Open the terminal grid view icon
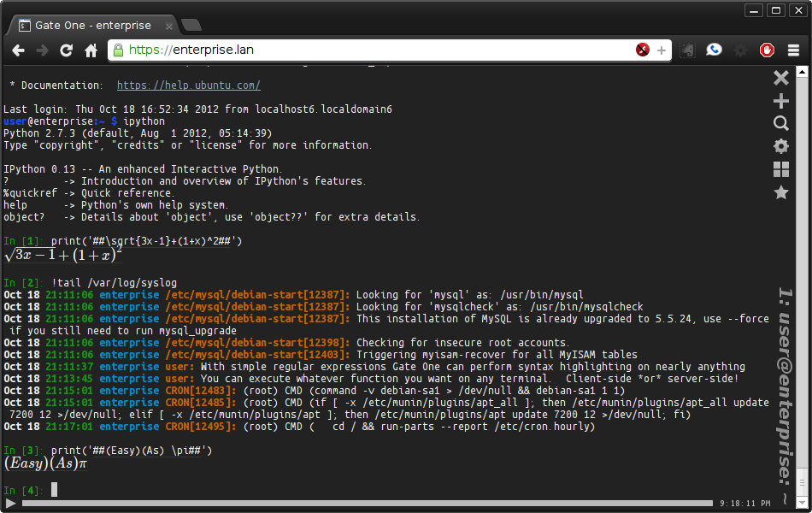Viewport: 812px width, 513px height. point(780,169)
